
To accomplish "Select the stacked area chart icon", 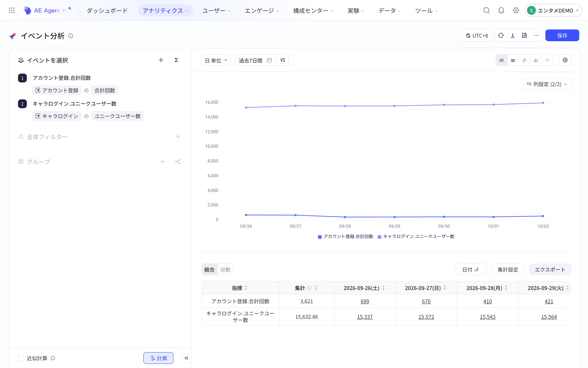I will 513,60.
